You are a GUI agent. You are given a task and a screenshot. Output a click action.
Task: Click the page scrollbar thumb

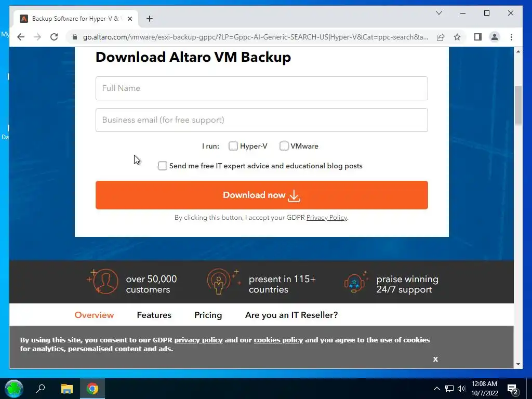(518, 106)
